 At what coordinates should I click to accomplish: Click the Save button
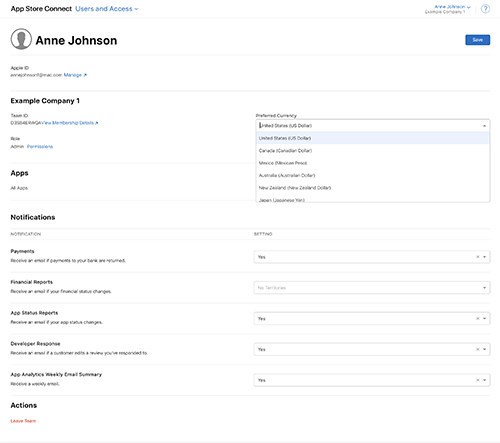click(477, 40)
